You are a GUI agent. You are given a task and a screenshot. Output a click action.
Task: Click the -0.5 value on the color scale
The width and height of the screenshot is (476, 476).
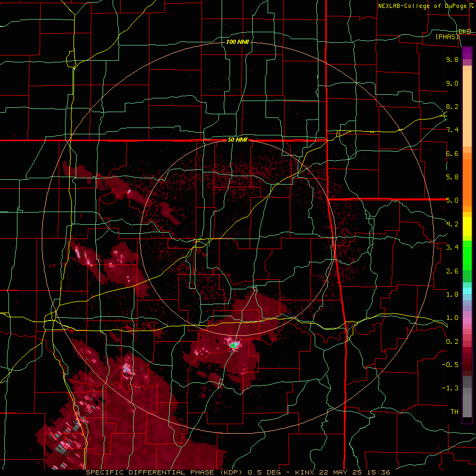point(450,365)
